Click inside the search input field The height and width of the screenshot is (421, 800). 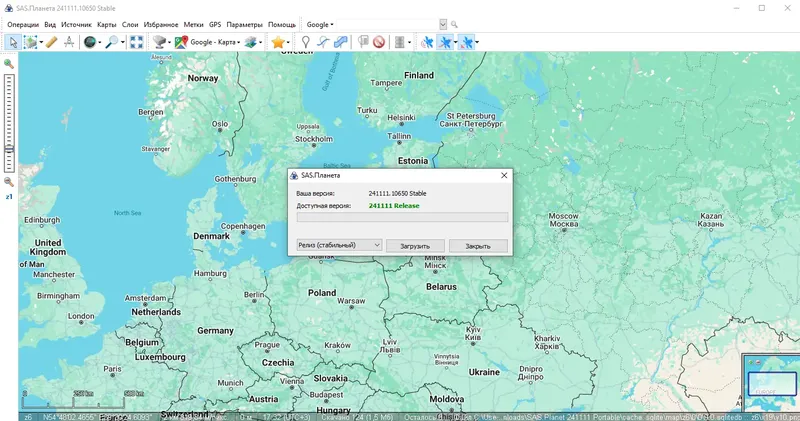click(x=387, y=24)
